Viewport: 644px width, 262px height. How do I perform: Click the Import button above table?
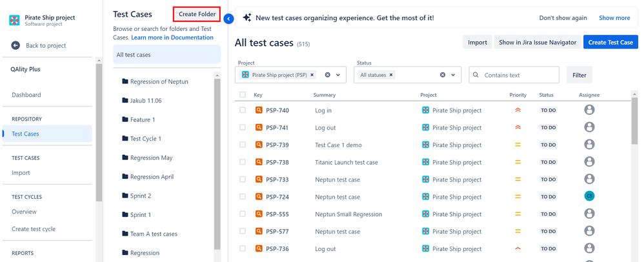click(478, 43)
